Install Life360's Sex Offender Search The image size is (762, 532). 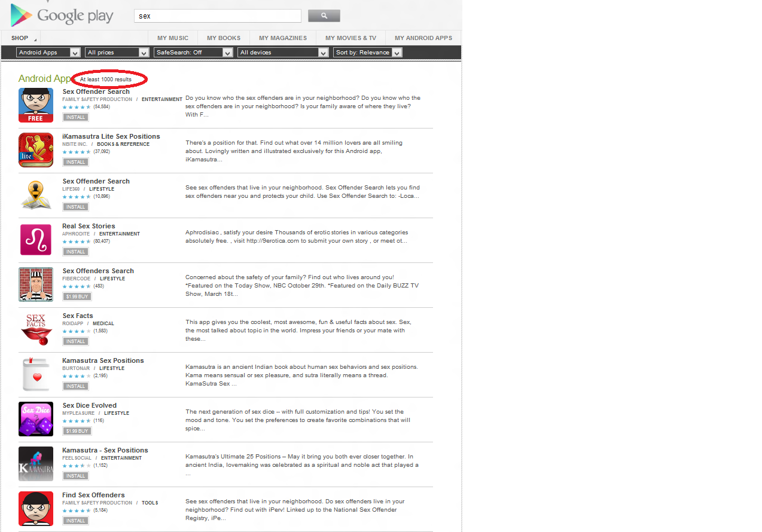click(x=76, y=207)
